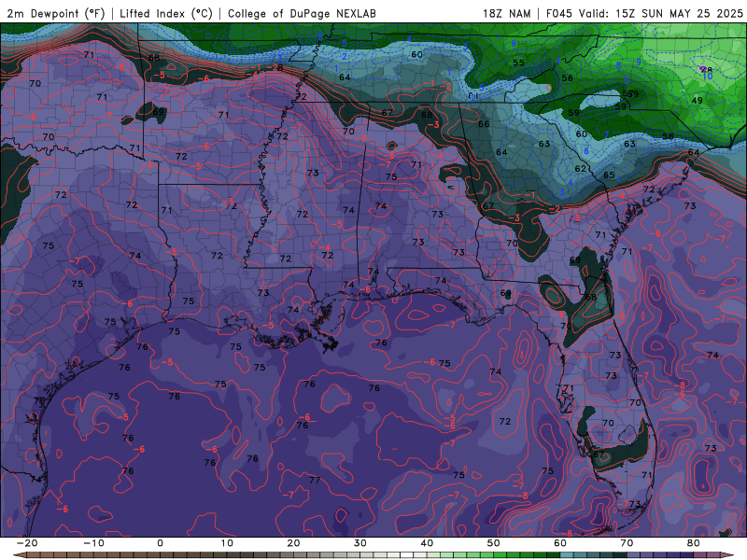Click the "70" label on the color scale
The image size is (747, 560).
(x=627, y=543)
